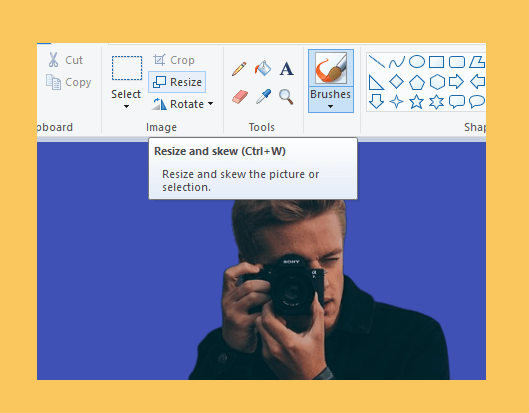Select the Color picker eyedropper
Image resolution: width=529 pixels, height=413 pixels.
(x=263, y=97)
